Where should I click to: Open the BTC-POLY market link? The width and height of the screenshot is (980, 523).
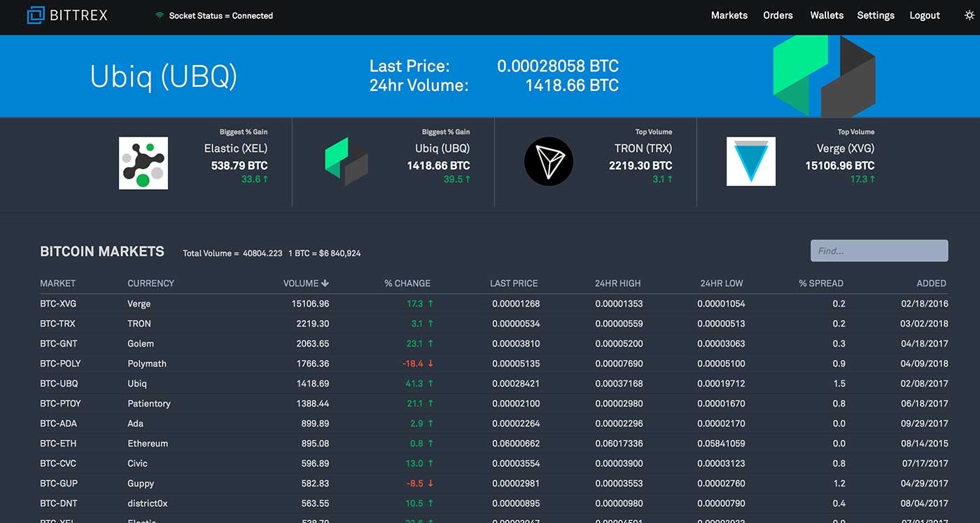pyautogui.click(x=60, y=363)
